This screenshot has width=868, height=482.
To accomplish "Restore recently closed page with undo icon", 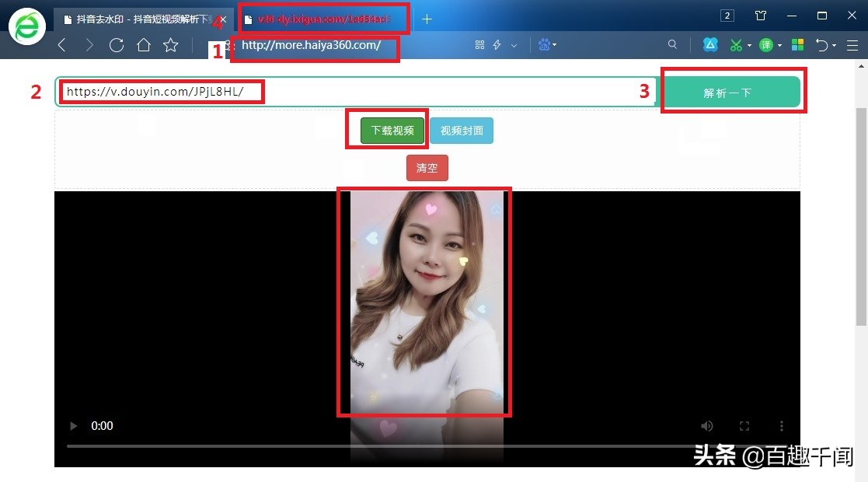I will pyautogui.click(x=822, y=44).
